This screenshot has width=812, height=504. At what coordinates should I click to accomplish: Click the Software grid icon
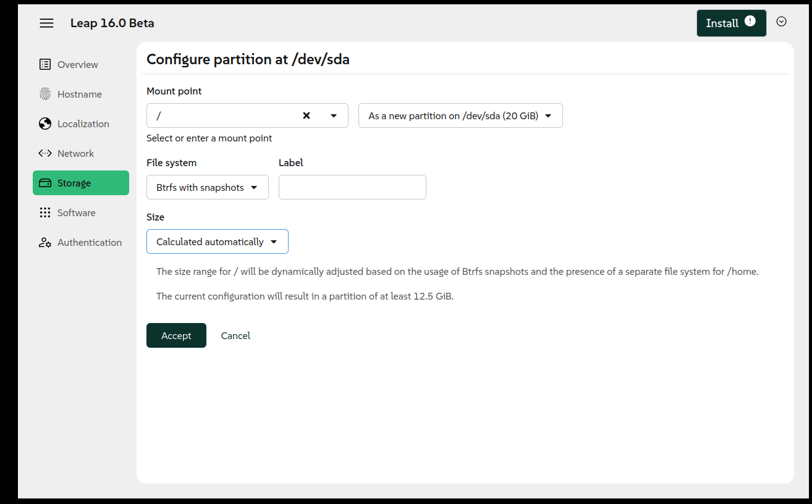click(45, 212)
